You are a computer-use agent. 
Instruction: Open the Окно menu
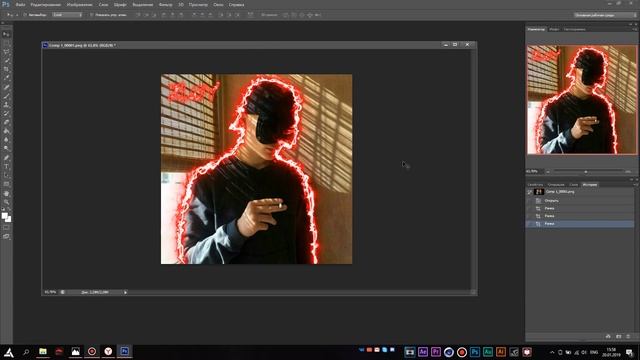[x=218, y=4]
